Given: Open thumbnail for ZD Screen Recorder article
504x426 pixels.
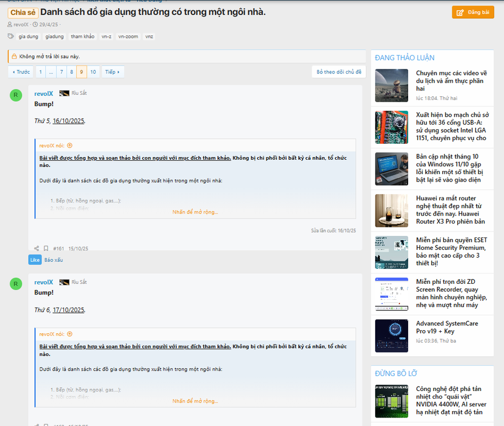Looking at the screenshot, I should tap(392, 294).
